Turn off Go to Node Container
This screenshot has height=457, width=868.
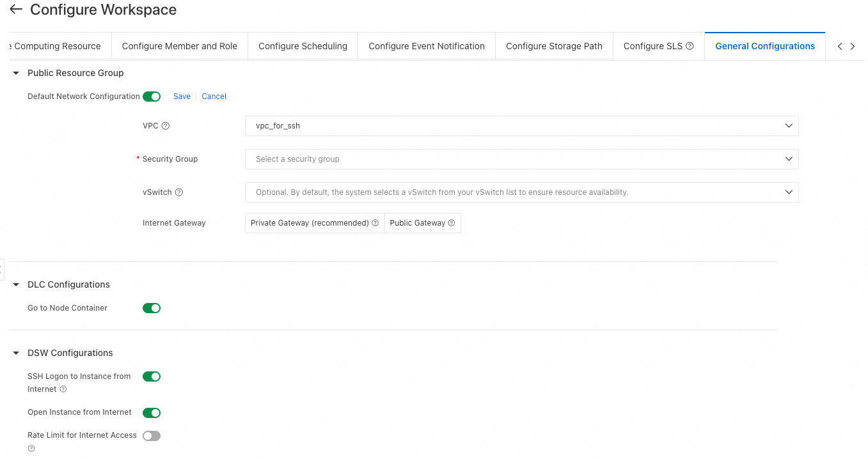pyautogui.click(x=152, y=308)
